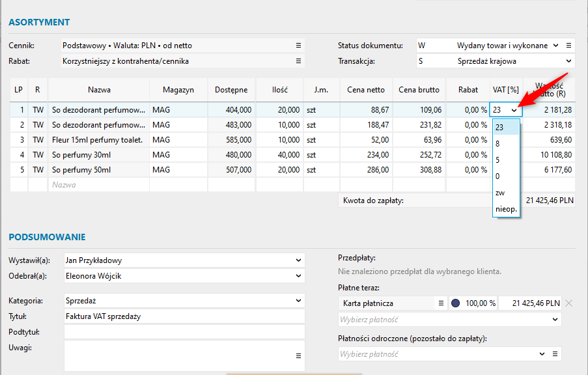588x375 pixels.
Task: Open the Karta płatnicza options menu icon
Action: click(441, 303)
